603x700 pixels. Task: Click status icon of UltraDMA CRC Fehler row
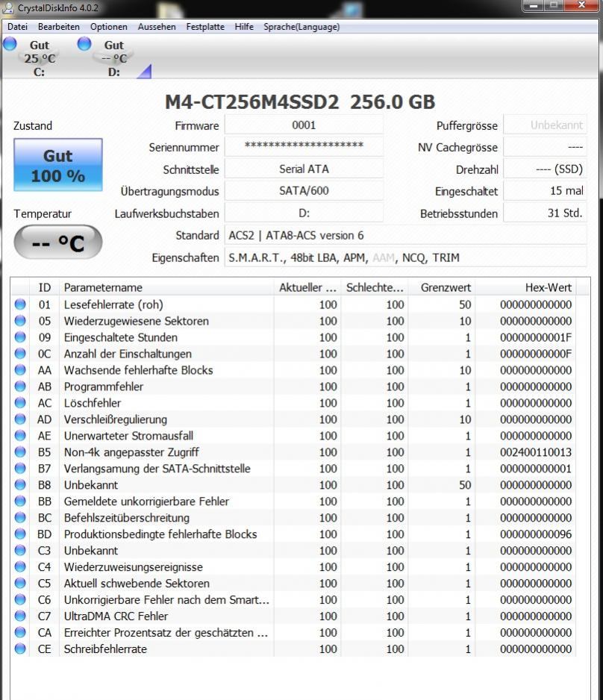click(20, 616)
